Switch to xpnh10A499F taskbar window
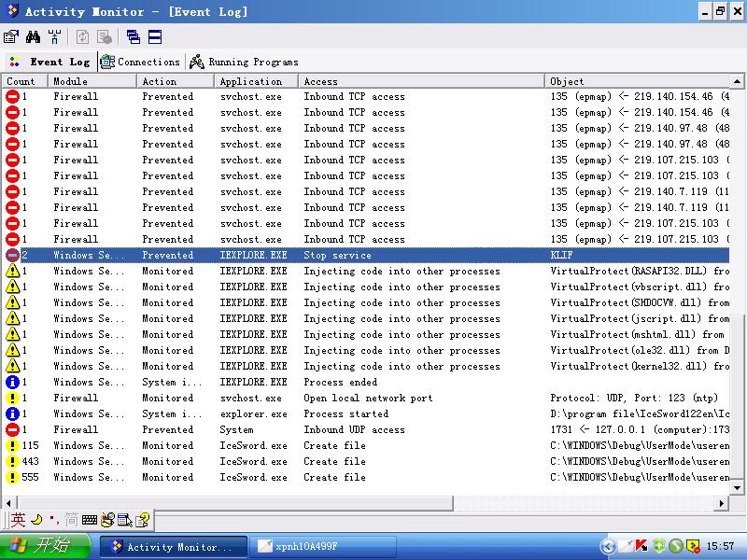This screenshot has height=560, width=747. pyautogui.click(x=324, y=547)
